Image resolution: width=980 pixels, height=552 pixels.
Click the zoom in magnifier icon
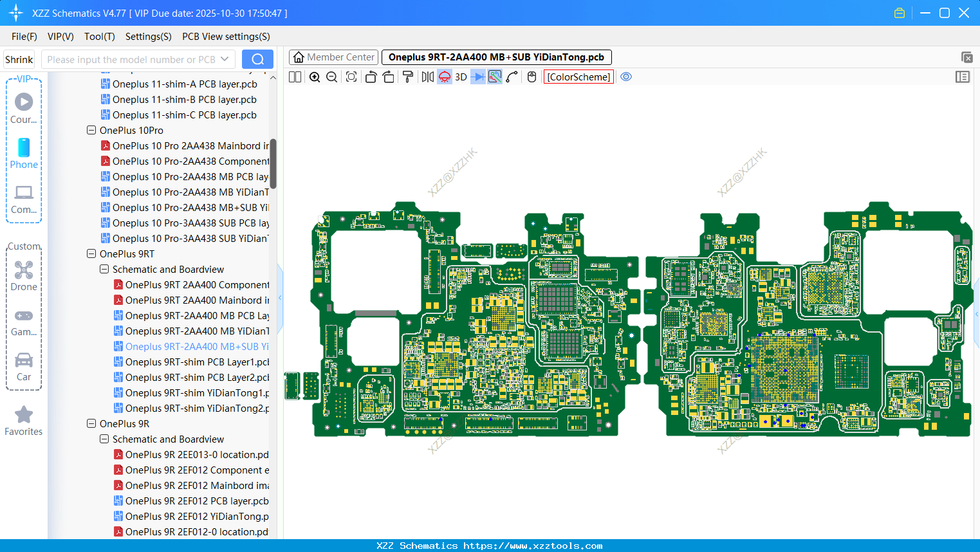click(315, 77)
